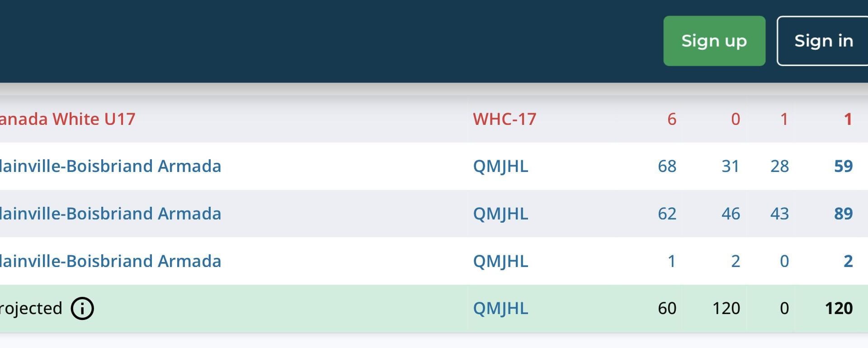Viewport: 868px width, 348px height.
Task: Click the 60 projected games played value
Action: pos(666,308)
